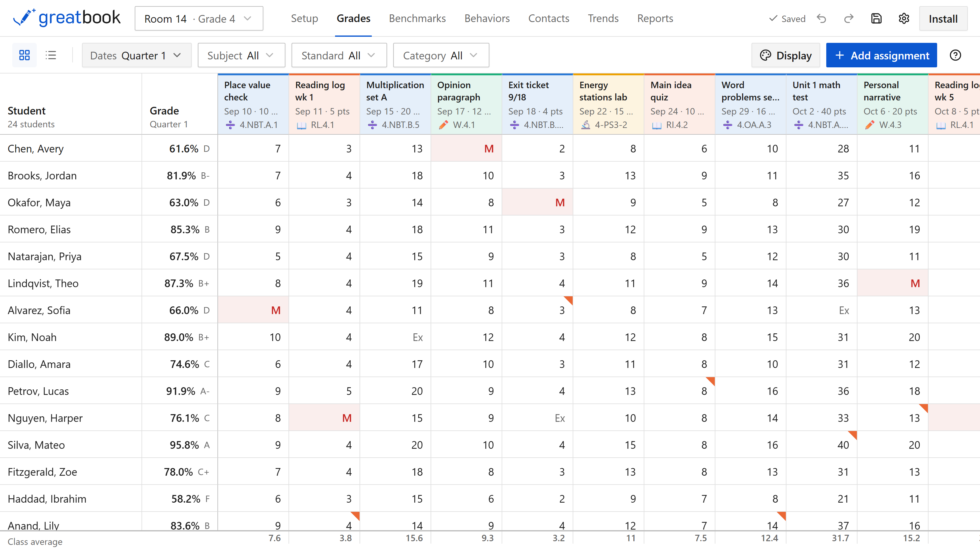Go to the Setup tab
Viewport: 980px width, 551px height.
click(304, 18)
